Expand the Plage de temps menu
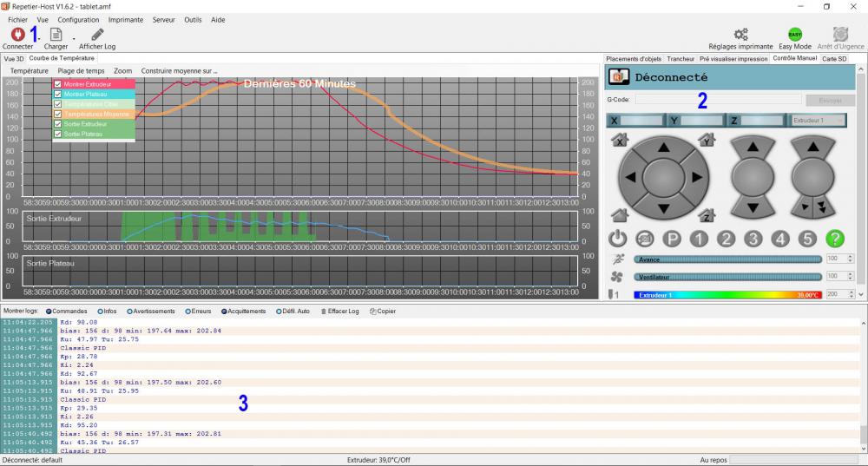Image resolution: width=868 pixels, height=466 pixels. [x=81, y=70]
